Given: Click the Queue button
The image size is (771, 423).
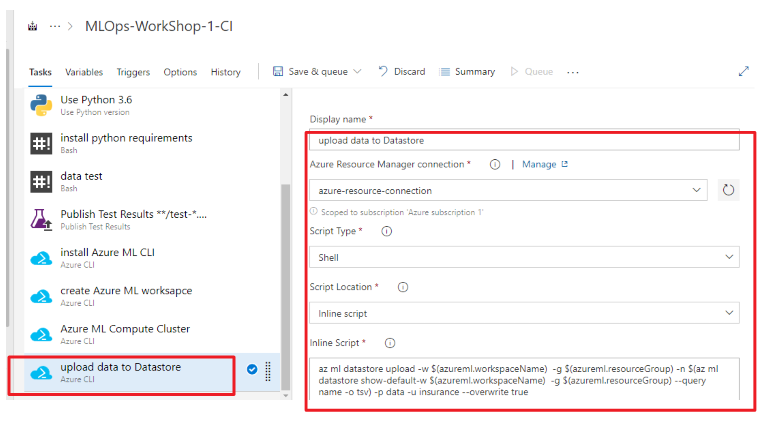Looking at the screenshot, I should [532, 71].
